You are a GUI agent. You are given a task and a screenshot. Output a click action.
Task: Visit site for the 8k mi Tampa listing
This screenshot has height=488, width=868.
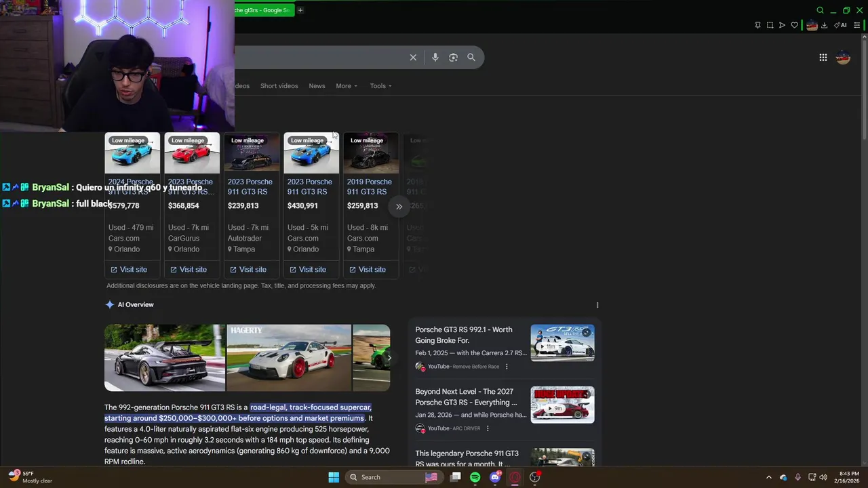[368, 270]
